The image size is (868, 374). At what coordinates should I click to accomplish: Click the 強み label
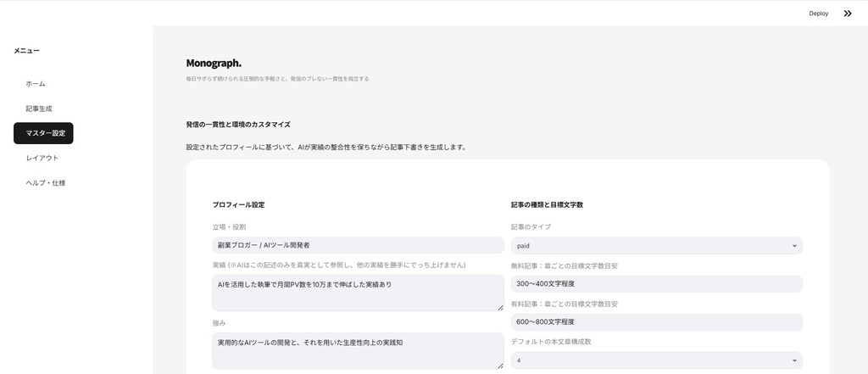(x=220, y=323)
